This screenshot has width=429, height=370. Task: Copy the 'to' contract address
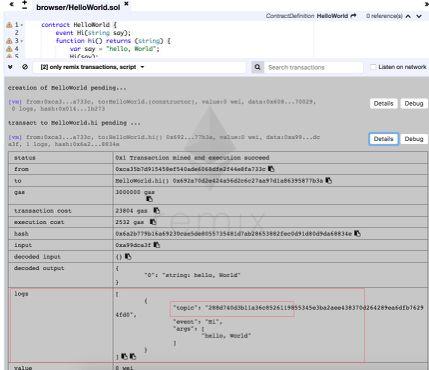pyautogui.click(x=328, y=180)
